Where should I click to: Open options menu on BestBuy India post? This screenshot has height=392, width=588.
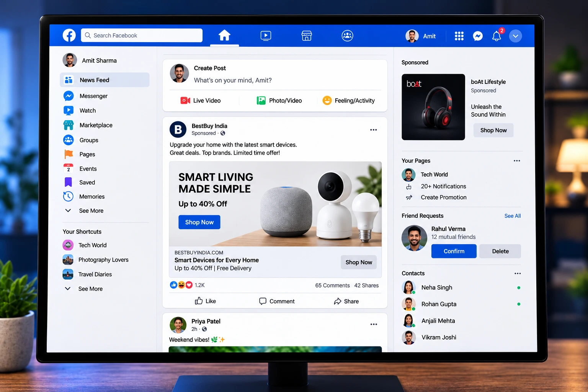pos(374,130)
